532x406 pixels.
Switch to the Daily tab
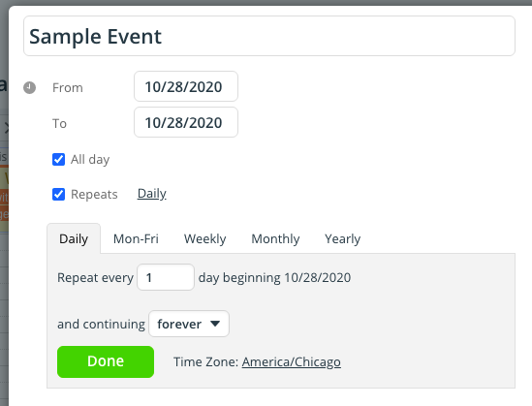[x=74, y=238]
